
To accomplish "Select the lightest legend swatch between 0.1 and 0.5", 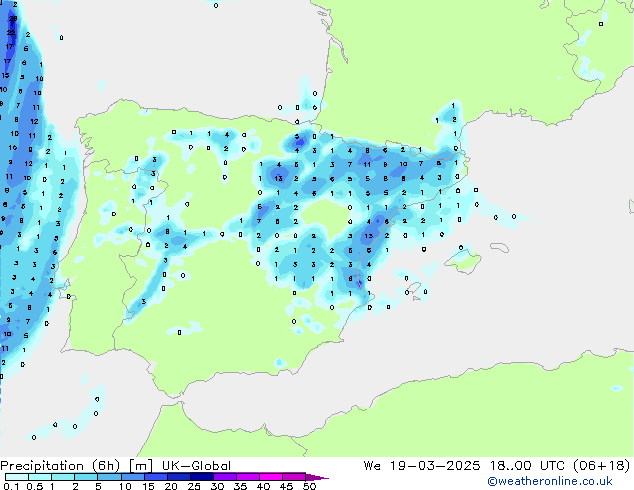I will [17, 477].
